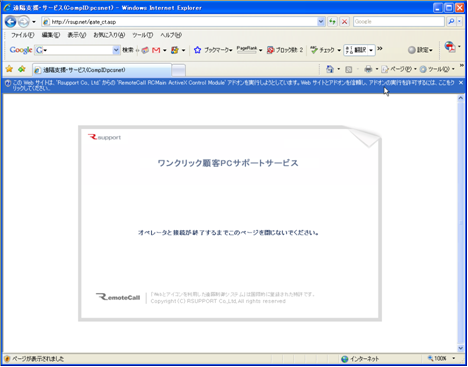Select the 遠隔支援-サービス browser tab

[102, 70]
